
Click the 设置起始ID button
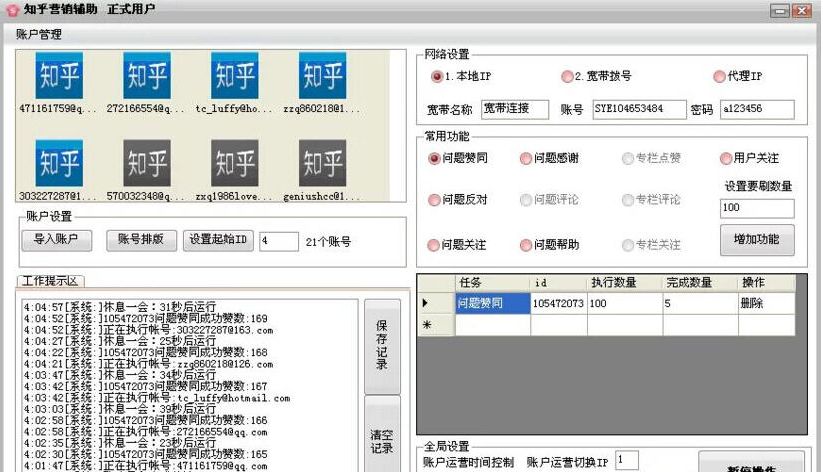pos(218,240)
